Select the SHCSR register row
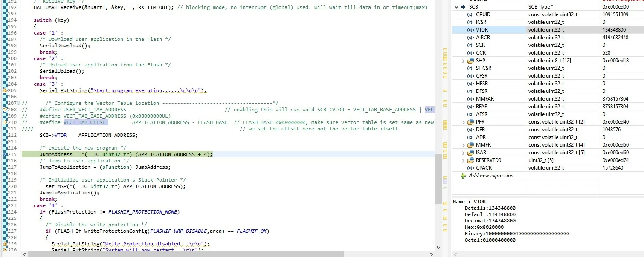The height and width of the screenshot is (257, 644). pyautogui.click(x=548, y=68)
